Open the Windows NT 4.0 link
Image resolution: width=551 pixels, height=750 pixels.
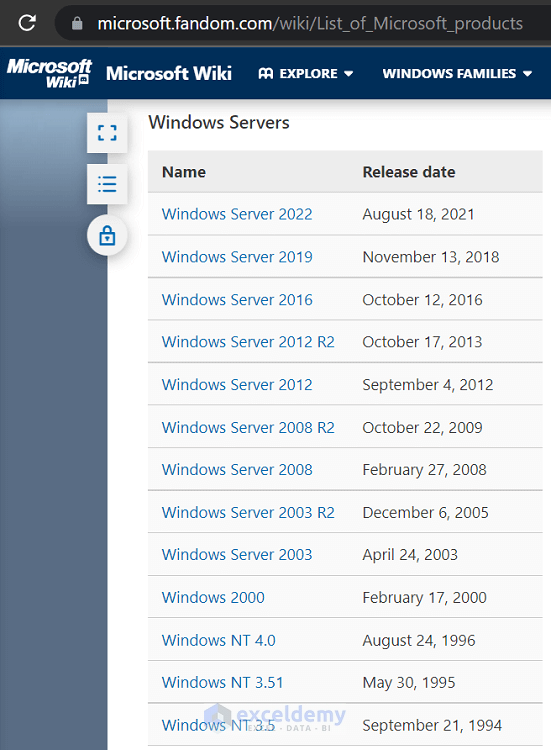219,640
